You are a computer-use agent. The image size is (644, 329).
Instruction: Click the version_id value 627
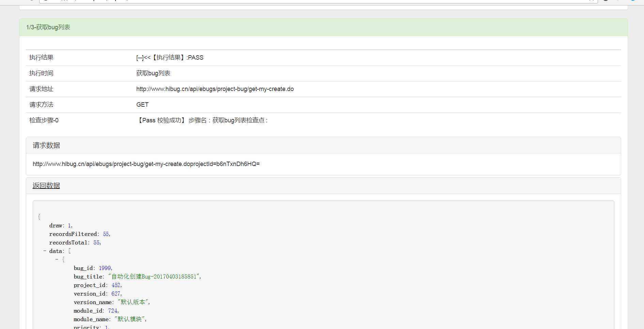tap(116, 294)
